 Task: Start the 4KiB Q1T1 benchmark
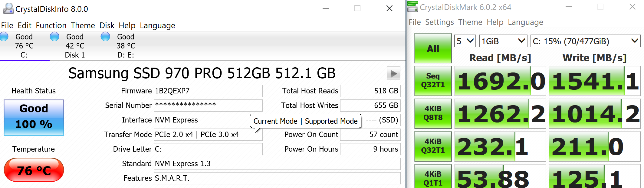pos(433,176)
